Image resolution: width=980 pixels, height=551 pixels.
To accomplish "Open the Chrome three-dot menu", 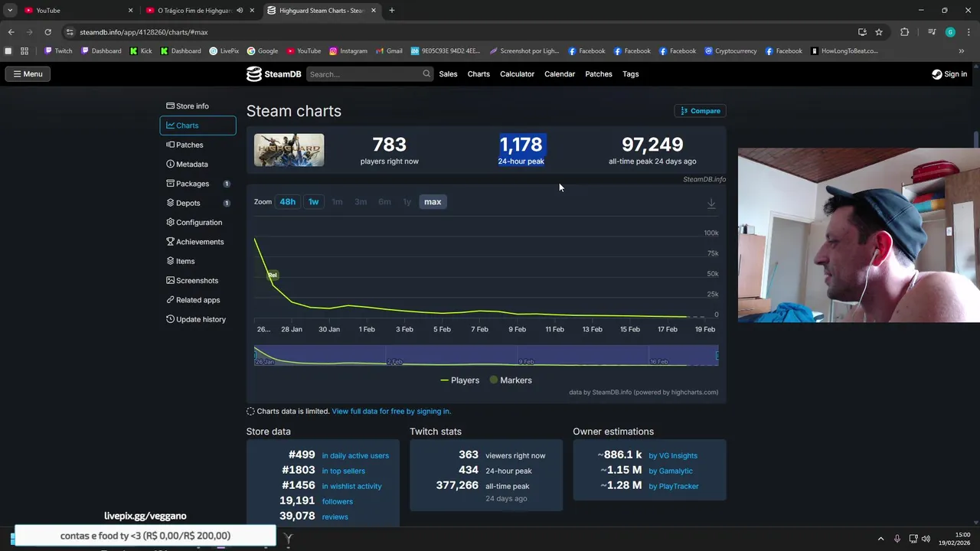I will coord(969,32).
